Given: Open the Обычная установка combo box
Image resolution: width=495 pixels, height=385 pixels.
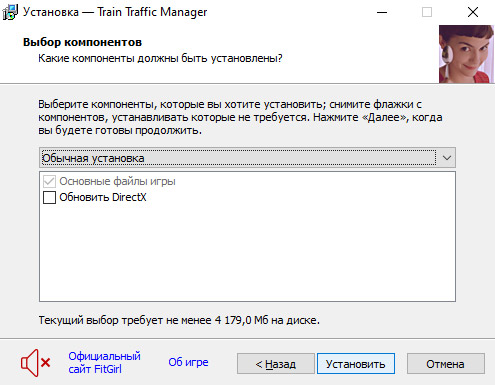Looking at the screenshot, I should pyautogui.click(x=247, y=158).
